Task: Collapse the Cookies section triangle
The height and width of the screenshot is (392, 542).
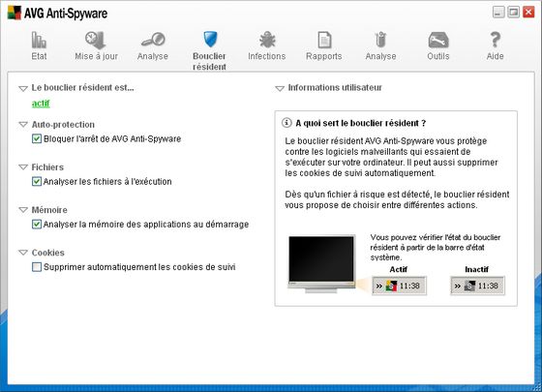Action: pos(23,253)
